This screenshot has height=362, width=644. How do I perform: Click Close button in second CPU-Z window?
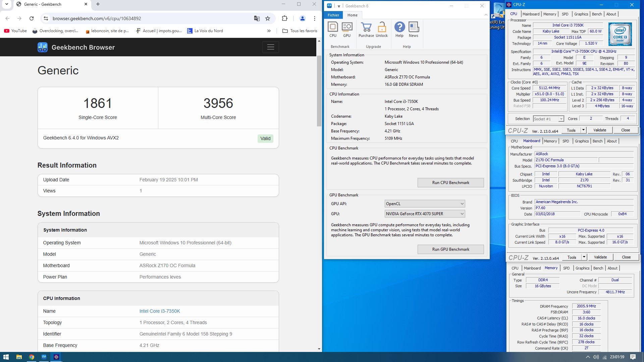(x=626, y=257)
